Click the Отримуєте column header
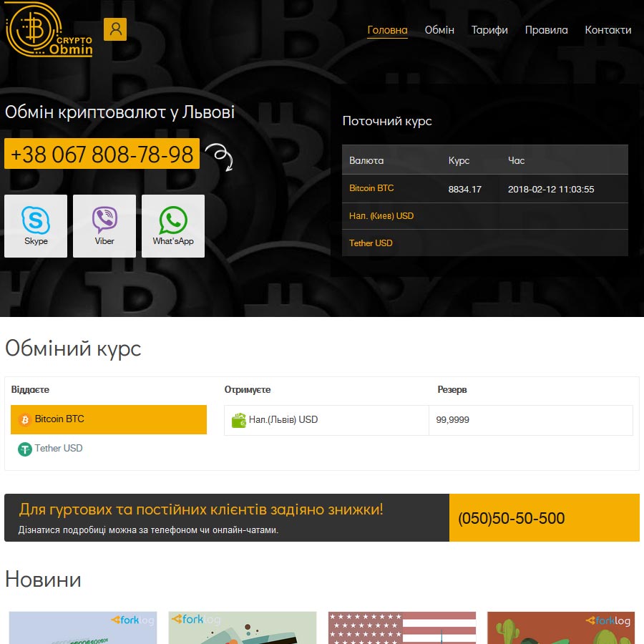Image resolution: width=644 pixels, height=644 pixels. pyautogui.click(x=248, y=389)
